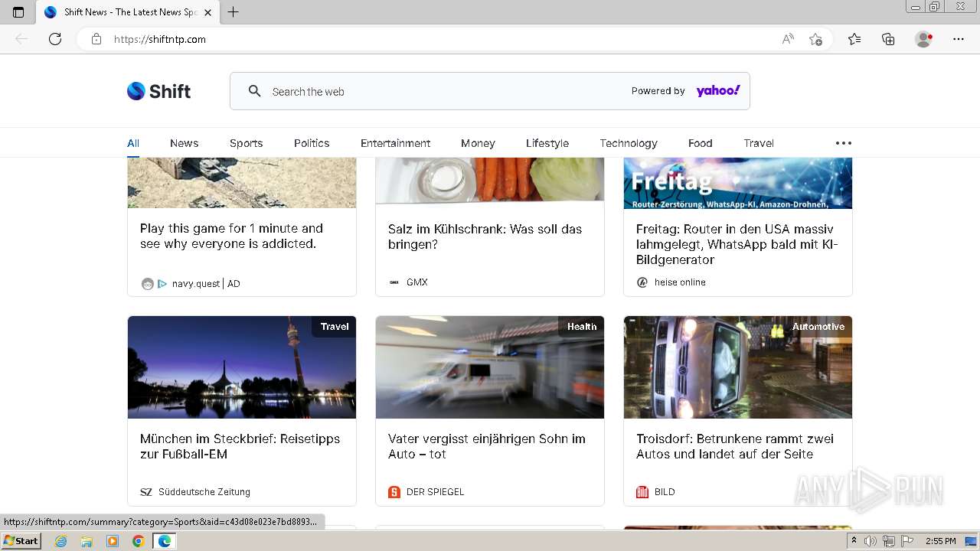This screenshot has height=551, width=980.
Task: Click the heise online source label
Action: (680, 282)
